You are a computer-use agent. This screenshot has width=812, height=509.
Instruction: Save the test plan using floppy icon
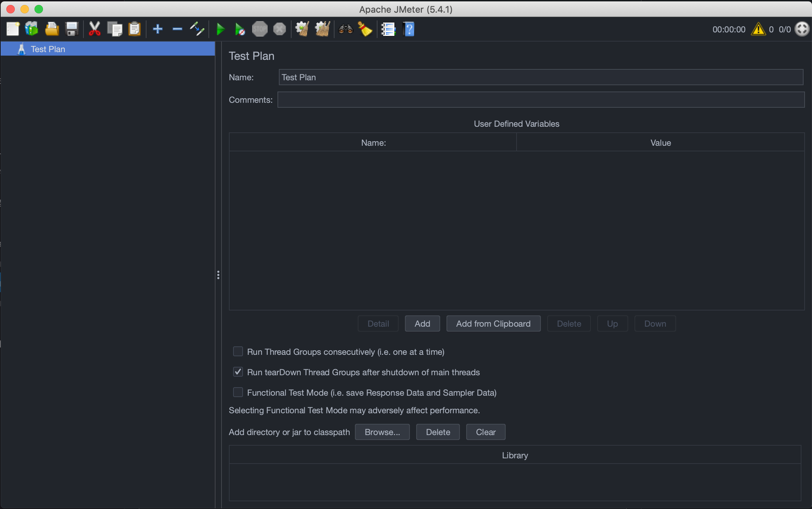point(72,29)
